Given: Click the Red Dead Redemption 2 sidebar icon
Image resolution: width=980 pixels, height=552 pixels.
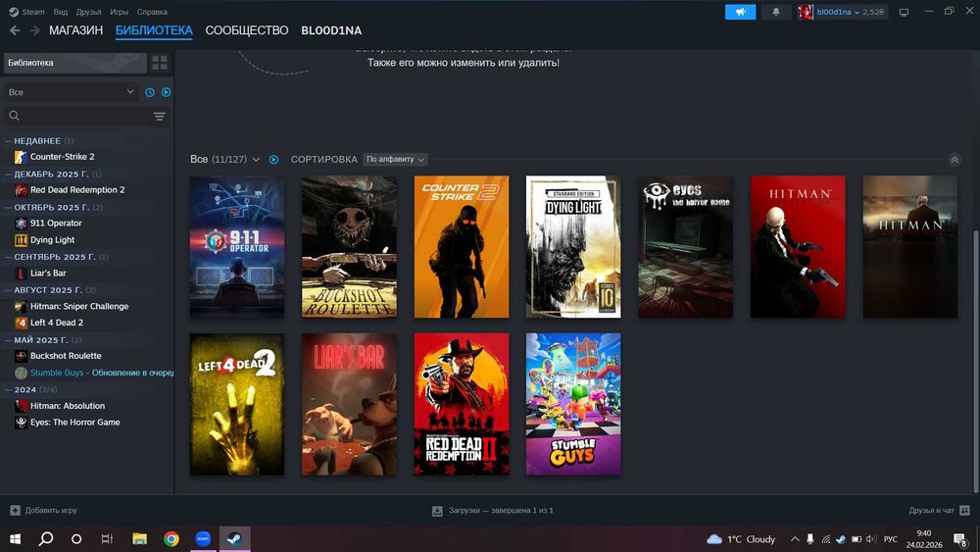Looking at the screenshot, I should pyautogui.click(x=21, y=190).
